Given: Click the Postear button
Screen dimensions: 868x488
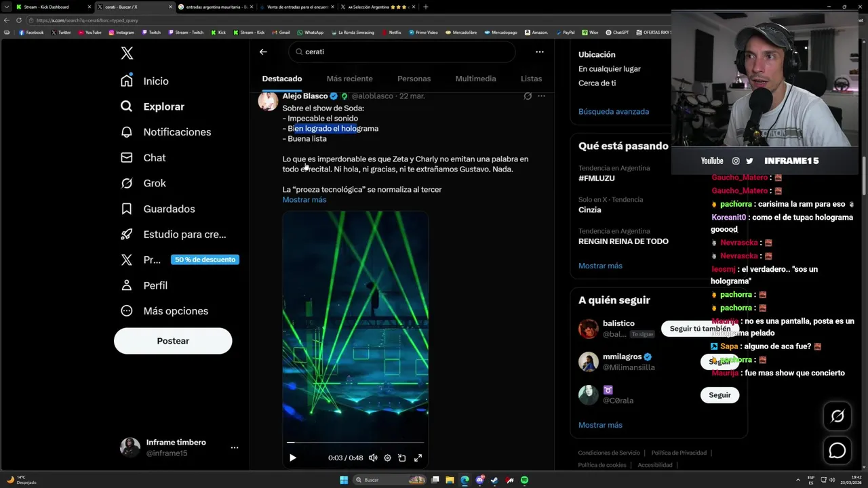Looking at the screenshot, I should tap(173, 341).
